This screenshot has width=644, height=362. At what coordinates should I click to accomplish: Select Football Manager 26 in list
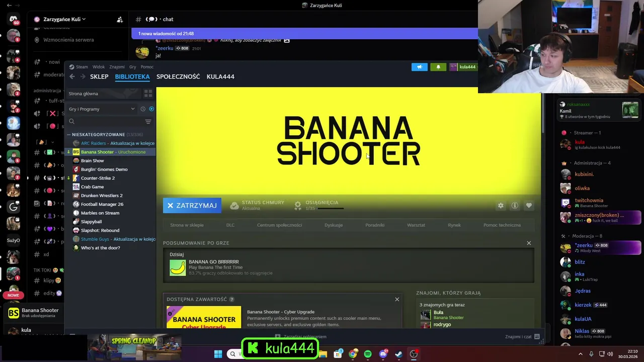click(x=111, y=204)
